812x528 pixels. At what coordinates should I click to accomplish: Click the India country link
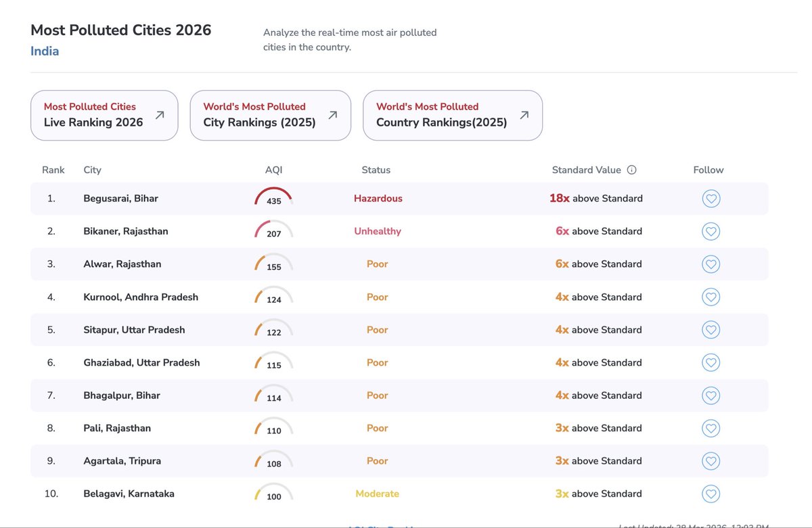[45, 51]
